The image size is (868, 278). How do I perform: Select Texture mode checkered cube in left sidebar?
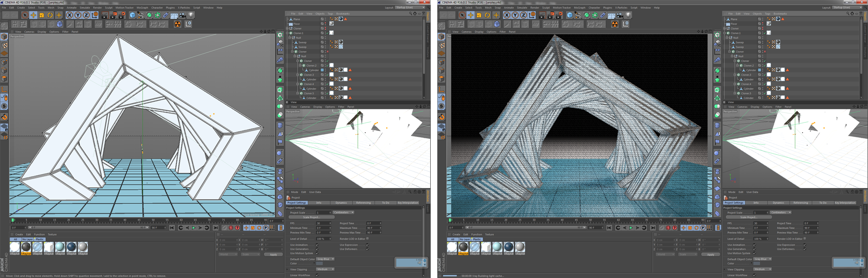click(x=4, y=45)
